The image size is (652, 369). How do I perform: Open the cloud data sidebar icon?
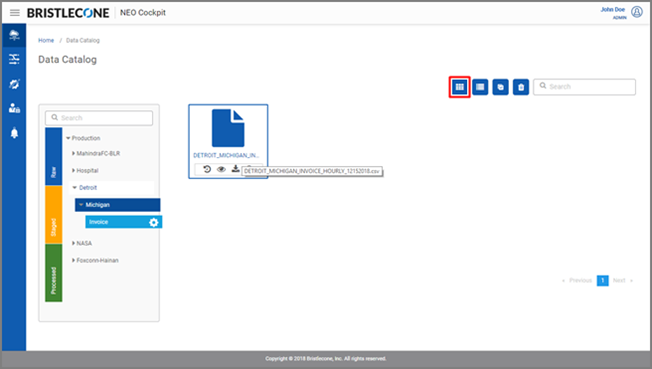tap(14, 35)
